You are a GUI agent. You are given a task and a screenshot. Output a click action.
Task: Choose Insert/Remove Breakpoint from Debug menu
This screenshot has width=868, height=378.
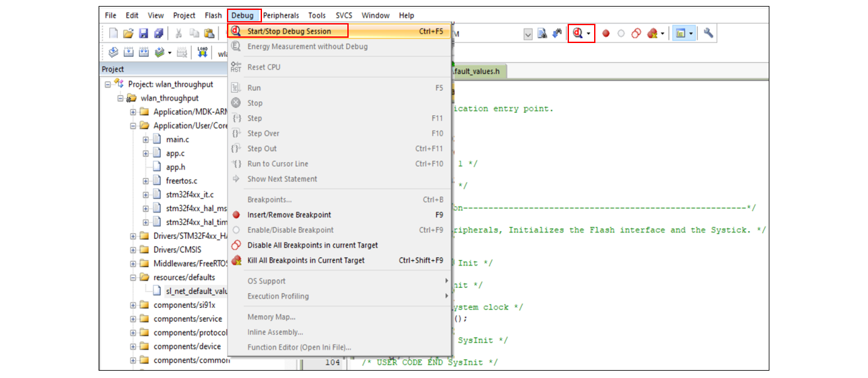288,215
